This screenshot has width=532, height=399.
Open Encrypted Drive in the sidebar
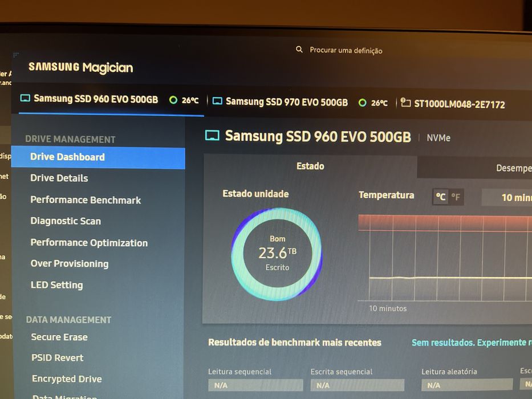tap(67, 378)
